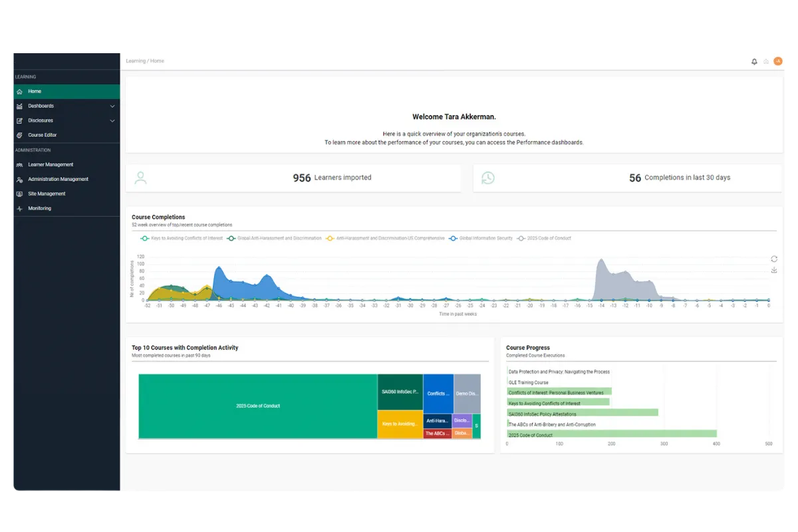Open the notifications bell
798x532 pixels.
(x=754, y=62)
